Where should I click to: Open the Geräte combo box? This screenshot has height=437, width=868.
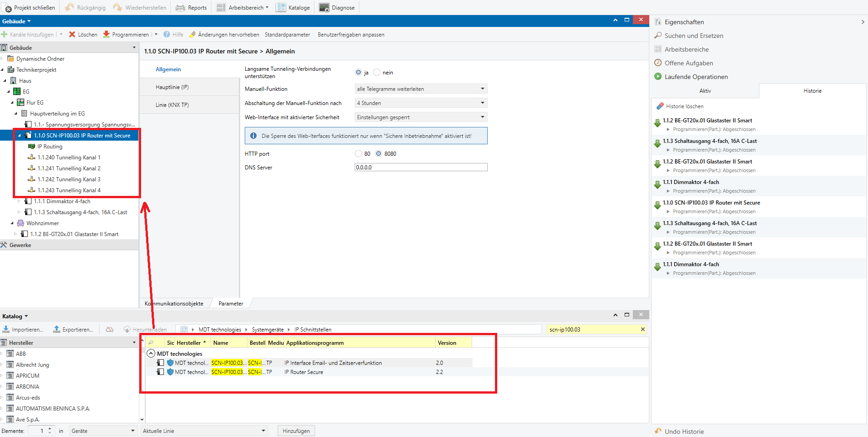[x=104, y=431]
